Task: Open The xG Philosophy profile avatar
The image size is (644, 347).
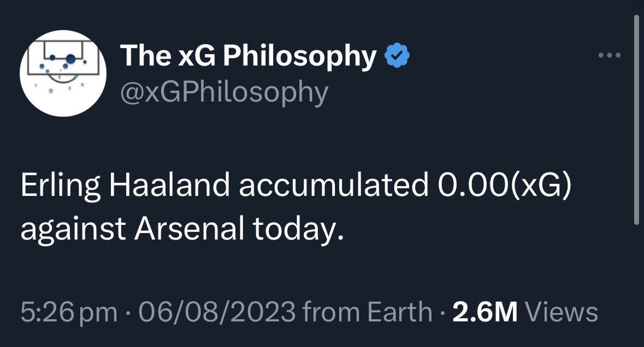Action: 62,73
